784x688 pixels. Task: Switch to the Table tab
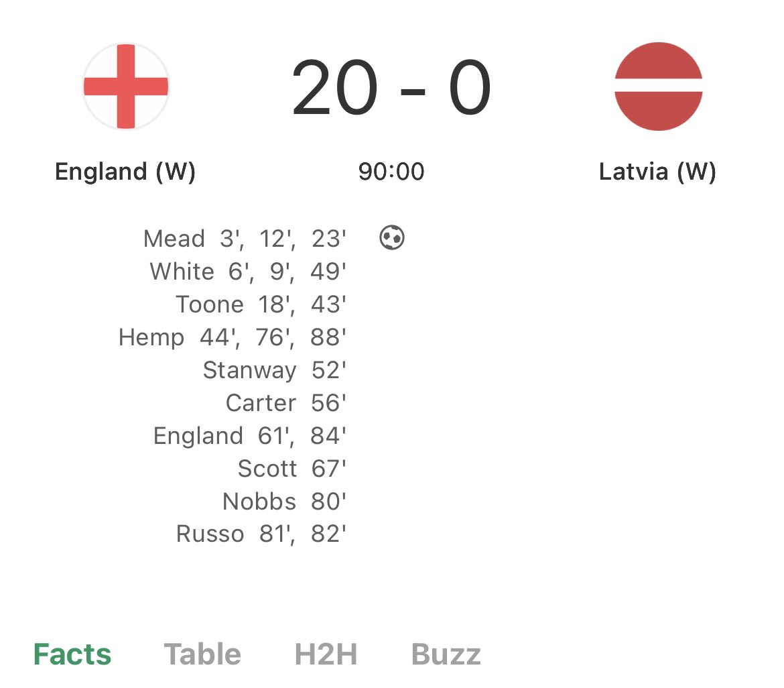pos(202,654)
